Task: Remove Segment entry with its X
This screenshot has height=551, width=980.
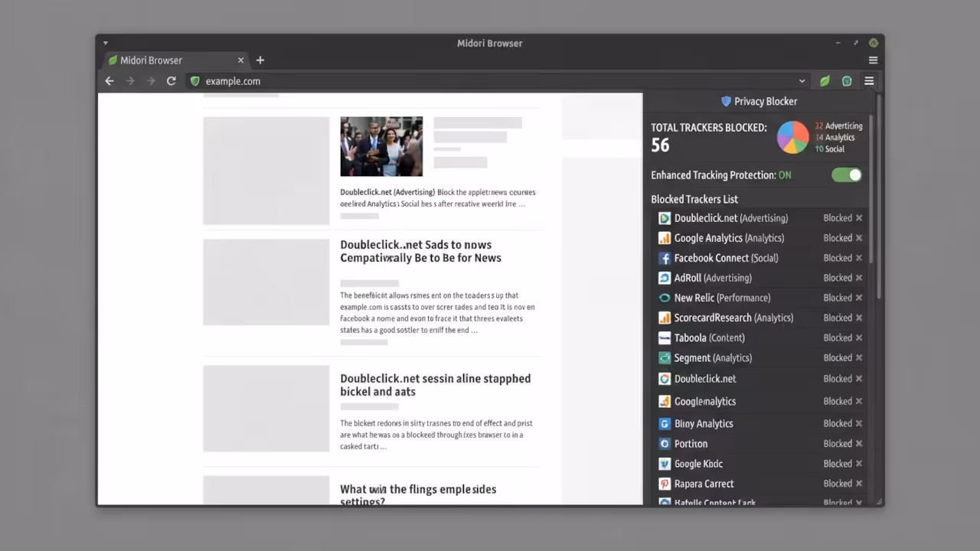Action: (859, 357)
